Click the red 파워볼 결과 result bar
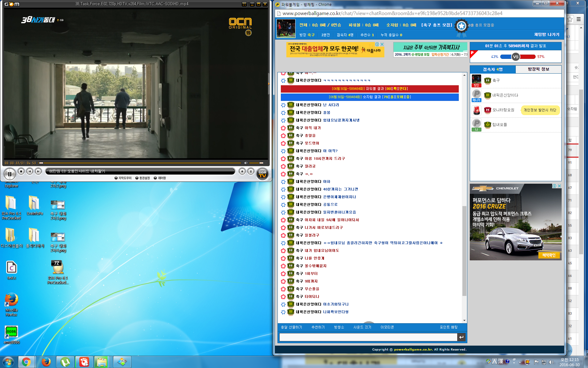 tap(370, 89)
